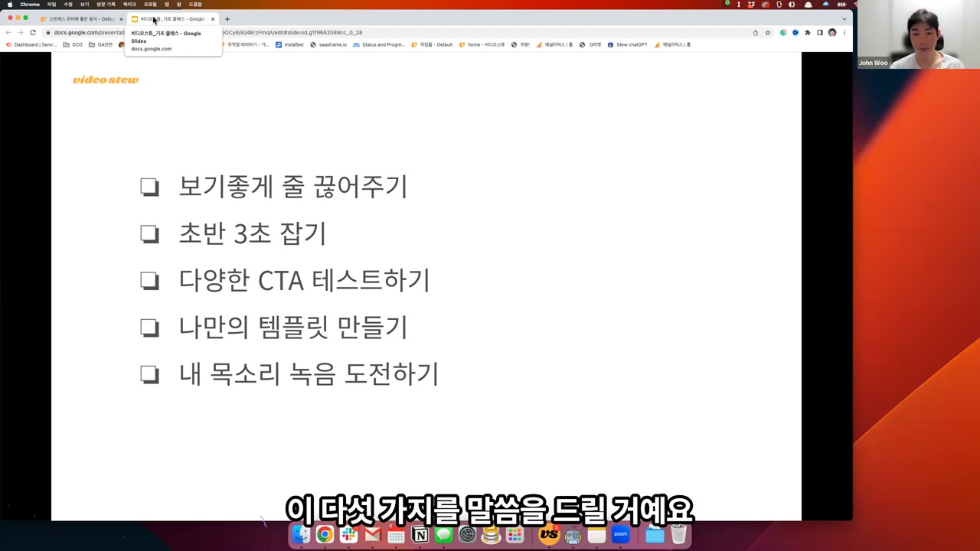This screenshot has height=551, width=980.
Task: Open Calendar app in the dock
Action: click(x=396, y=534)
